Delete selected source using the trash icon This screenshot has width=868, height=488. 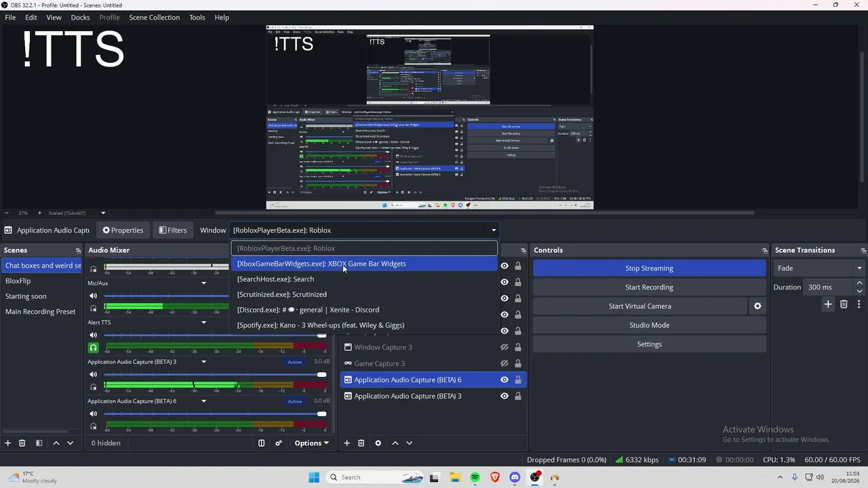pyautogui.click(x=361, y=443)
